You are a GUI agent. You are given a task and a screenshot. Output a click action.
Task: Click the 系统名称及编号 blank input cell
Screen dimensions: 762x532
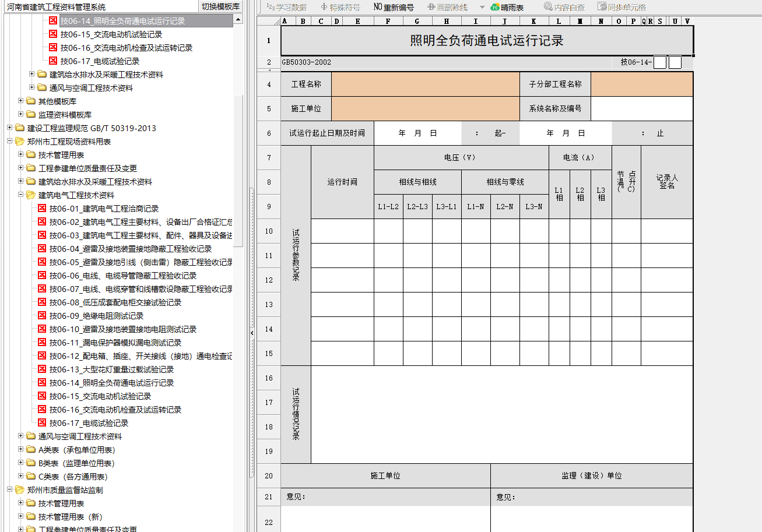(641, 108)
